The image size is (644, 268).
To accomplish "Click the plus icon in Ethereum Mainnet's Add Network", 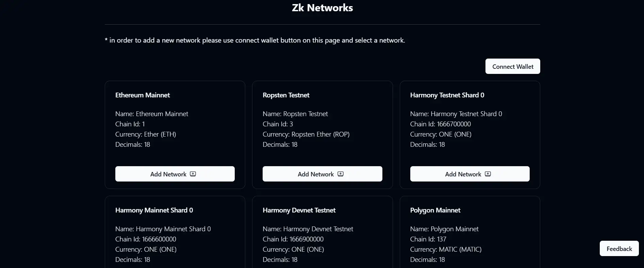I will (x=193, y=174).
